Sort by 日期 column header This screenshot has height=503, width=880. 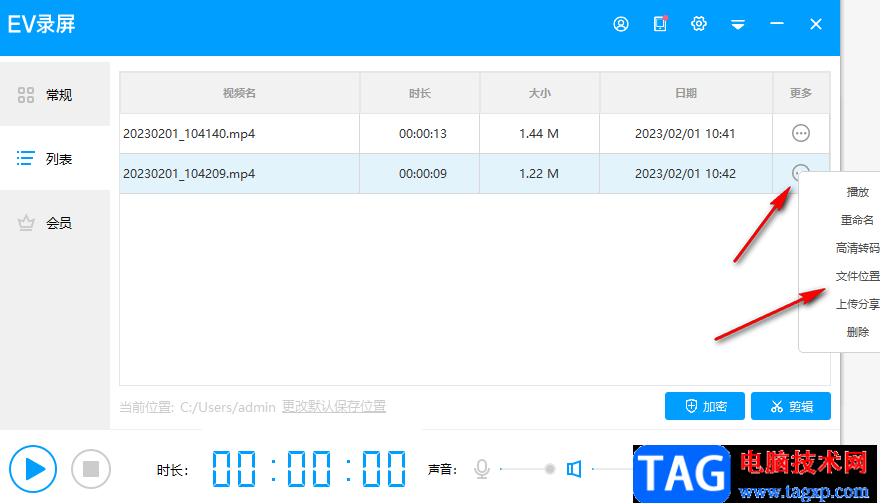tap(686, 93)
